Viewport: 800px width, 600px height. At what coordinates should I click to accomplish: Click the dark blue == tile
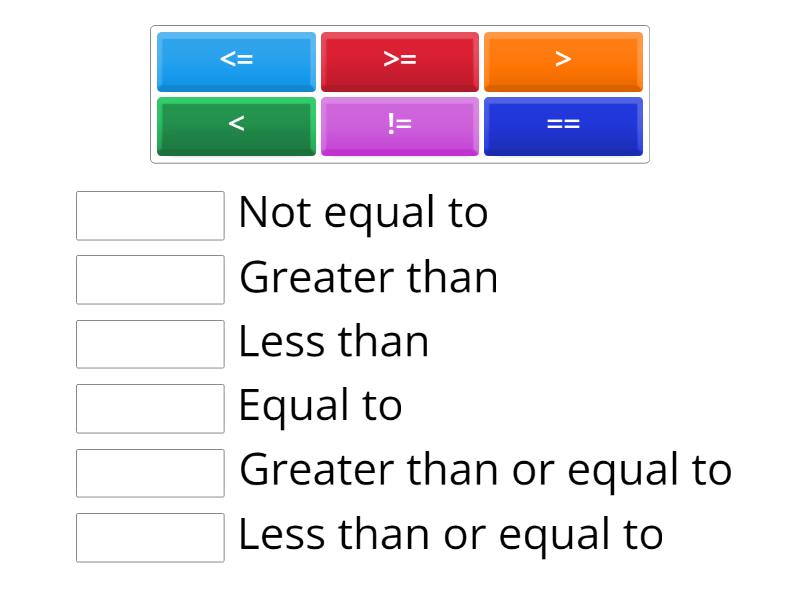563,125
